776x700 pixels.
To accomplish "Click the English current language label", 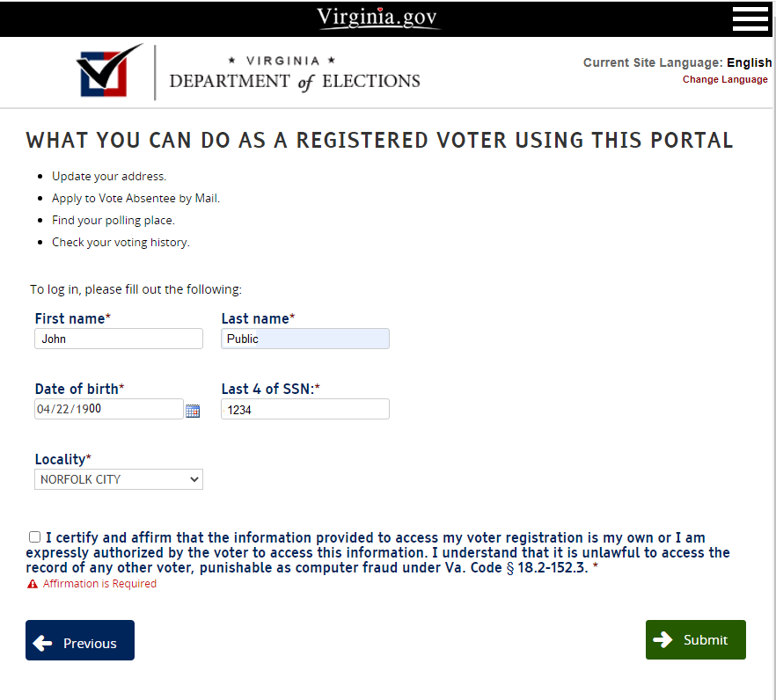I will coord(749,62).
